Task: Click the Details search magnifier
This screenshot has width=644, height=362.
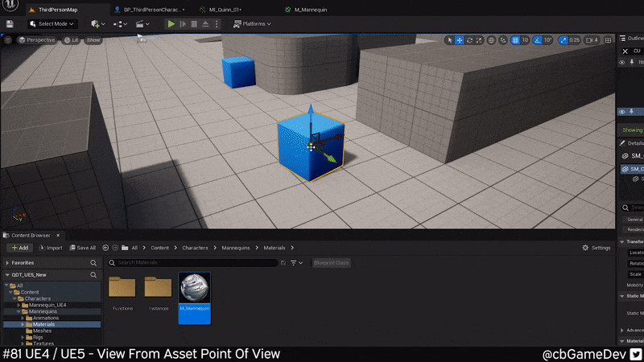Action: [625, 208]
